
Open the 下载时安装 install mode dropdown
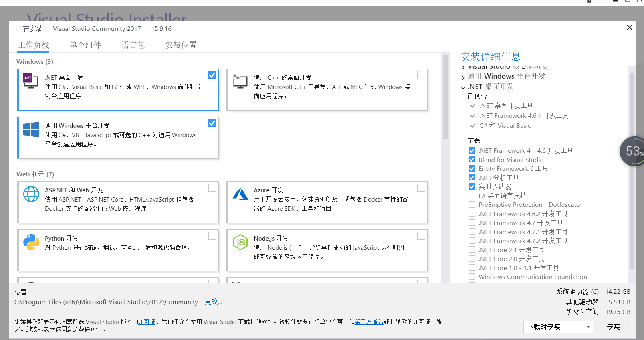coord(558,327)
